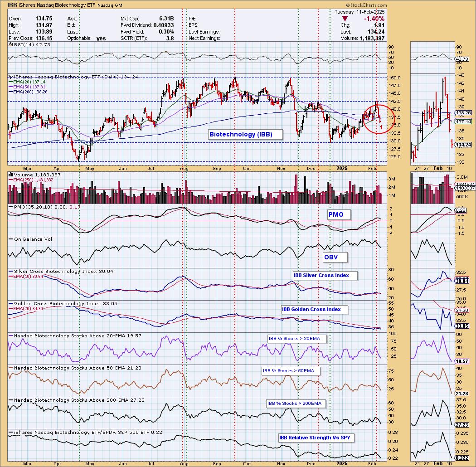Click the EMA(20) 34.30 legend entry
476x467 pixels.
(26, 308)
